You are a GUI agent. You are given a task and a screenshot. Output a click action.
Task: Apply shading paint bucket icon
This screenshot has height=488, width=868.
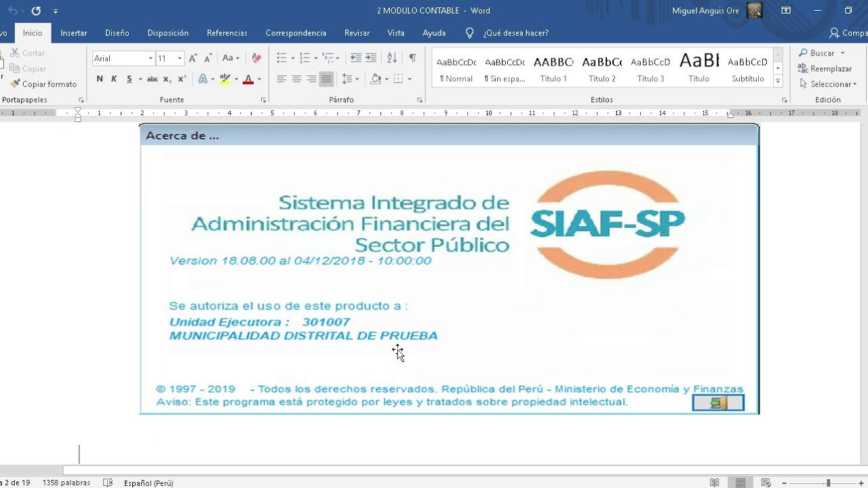point(376,79)
